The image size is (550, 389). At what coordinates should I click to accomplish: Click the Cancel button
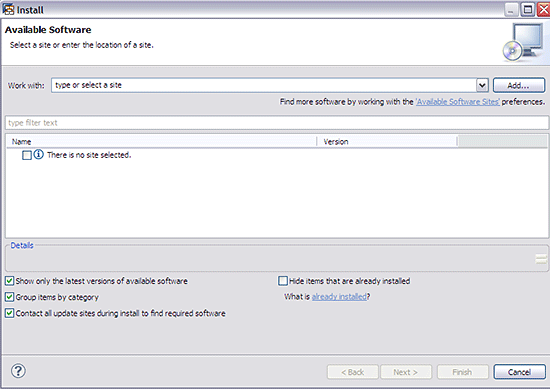point(519,372)
